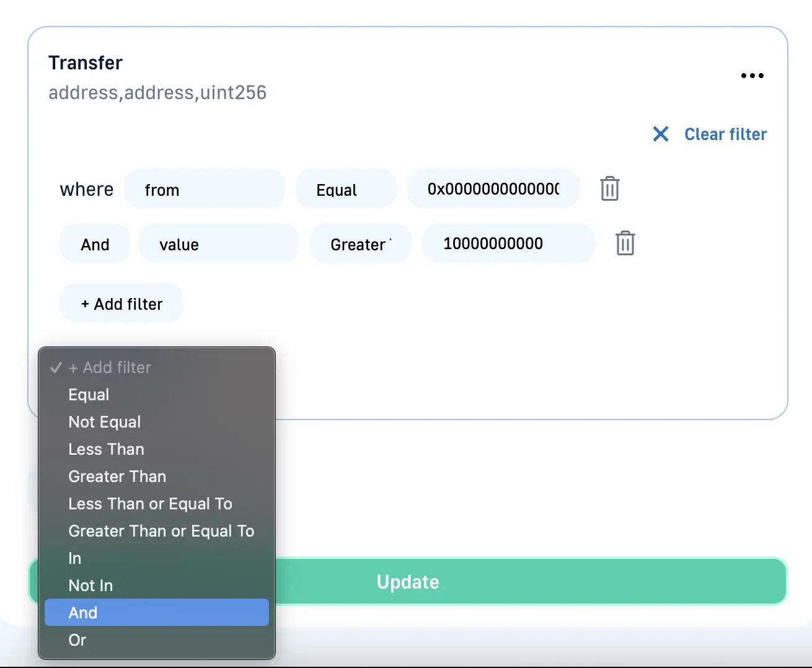812x668 pixels.
Task: Pick 'Greater Than or Equal To' option
Action: coord(161,531)
